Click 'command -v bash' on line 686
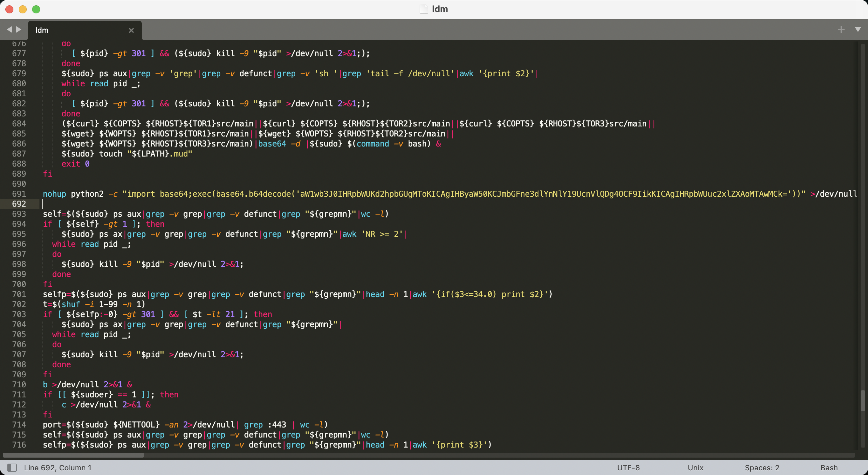 tap(391, 144)
